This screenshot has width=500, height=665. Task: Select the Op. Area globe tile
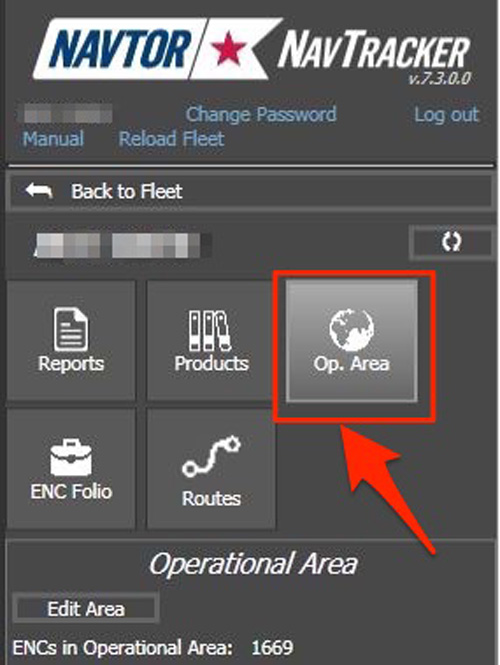pos(352,341)
